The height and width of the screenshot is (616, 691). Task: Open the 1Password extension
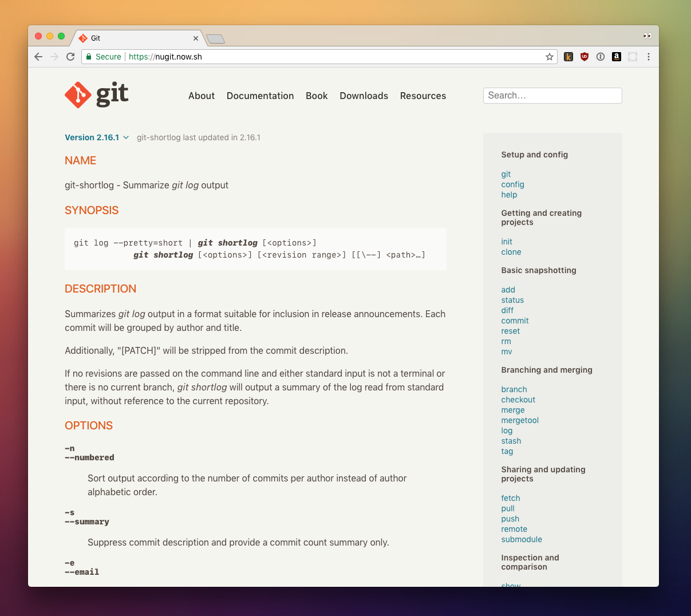[x=601, y=57]
